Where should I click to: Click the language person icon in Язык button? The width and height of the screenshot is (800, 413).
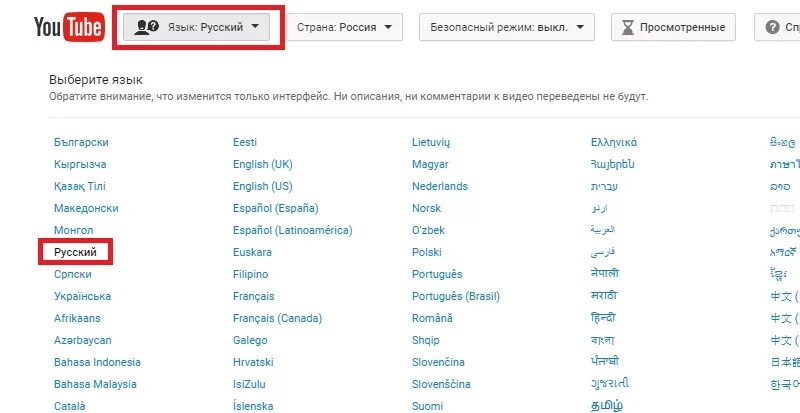click(x=146, y=27)
